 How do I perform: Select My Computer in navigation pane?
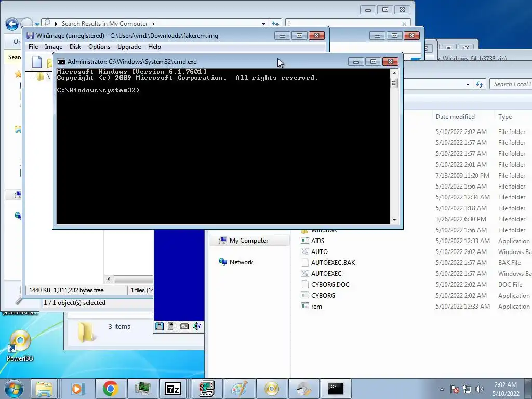(x=249, y=241)
